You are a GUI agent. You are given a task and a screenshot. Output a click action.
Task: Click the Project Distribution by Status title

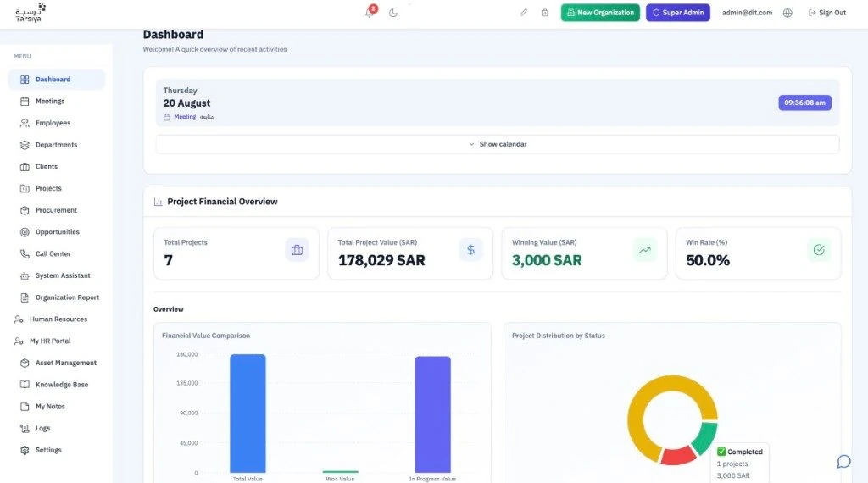[x=558, y=336]
